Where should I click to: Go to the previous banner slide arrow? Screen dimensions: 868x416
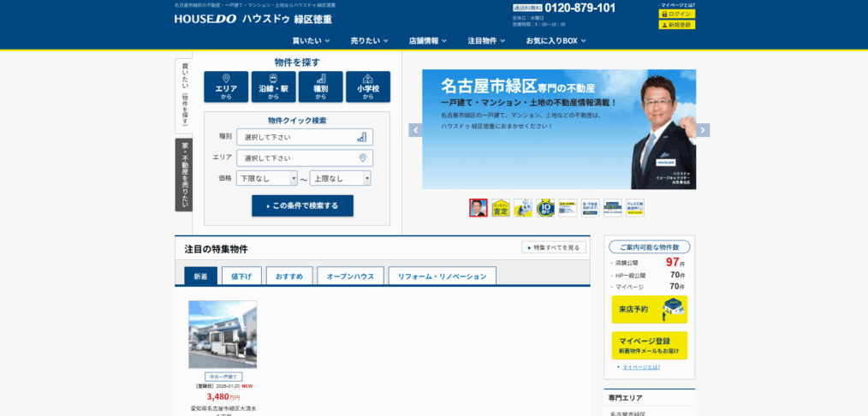pos(415,130)
